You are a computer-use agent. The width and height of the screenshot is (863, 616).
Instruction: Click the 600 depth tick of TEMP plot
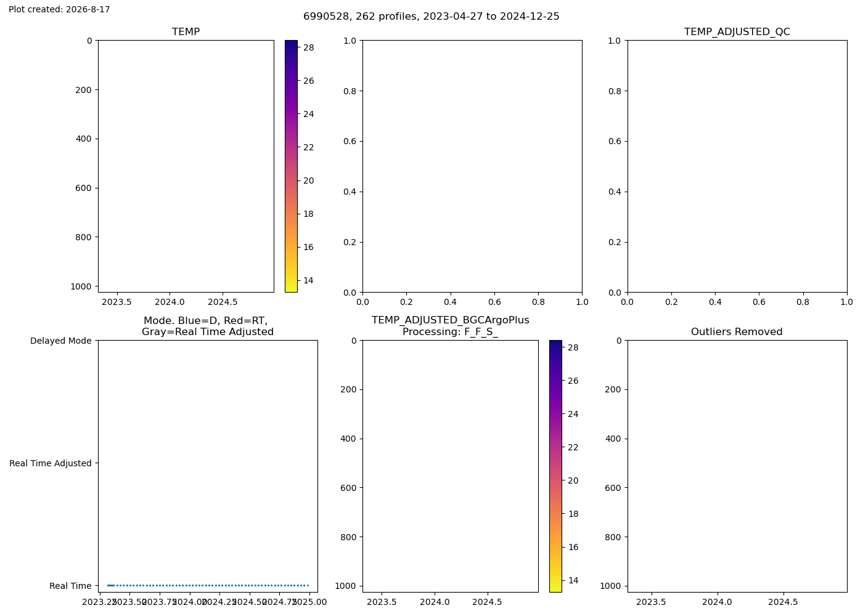(84, 188)
